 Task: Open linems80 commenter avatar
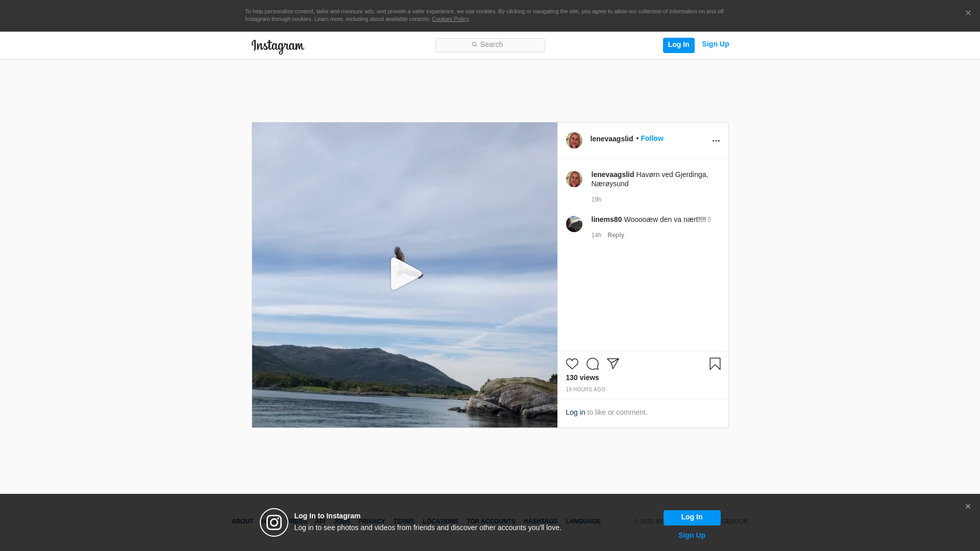click(x=574, y=224)
